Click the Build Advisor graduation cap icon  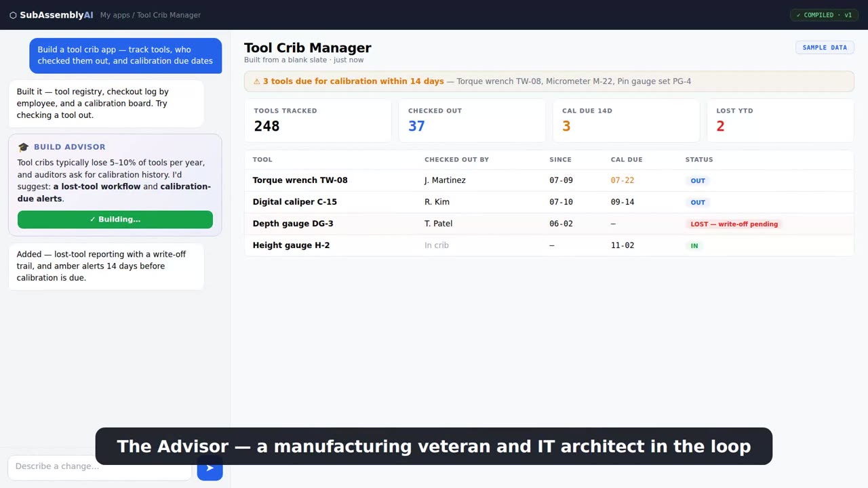(x=24, y=147)
